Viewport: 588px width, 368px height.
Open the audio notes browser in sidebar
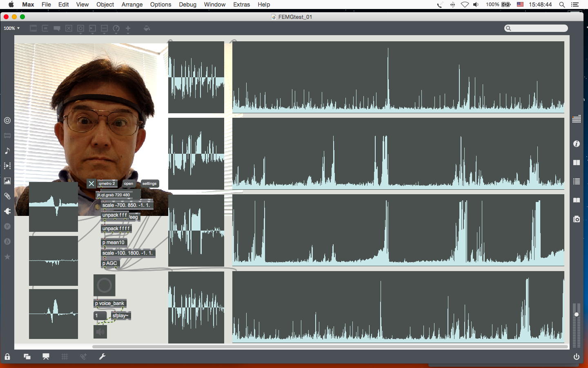pos(7,151)
